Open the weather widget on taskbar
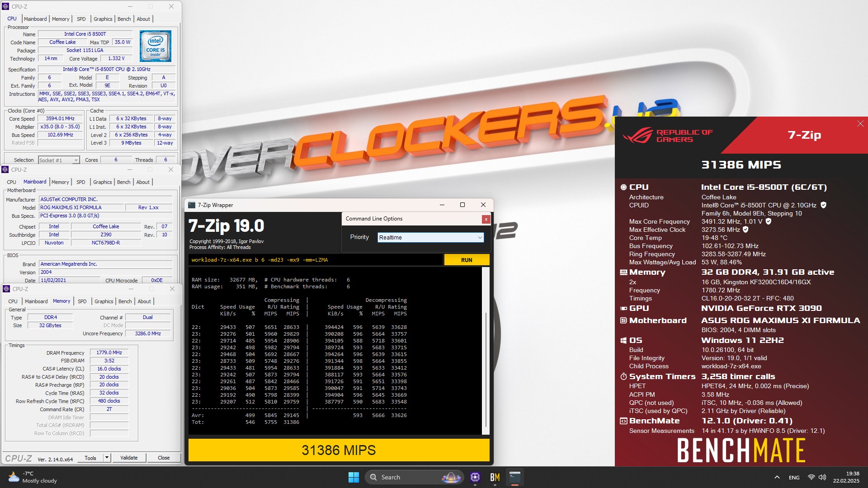Viewport: 868px width, 488px height. (x=33, y=477)
